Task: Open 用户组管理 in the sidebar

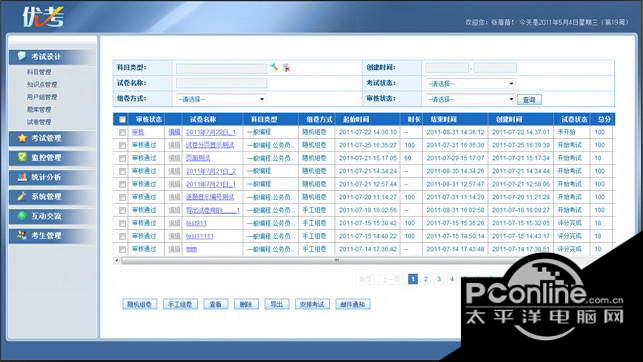Action: [42, 97]
